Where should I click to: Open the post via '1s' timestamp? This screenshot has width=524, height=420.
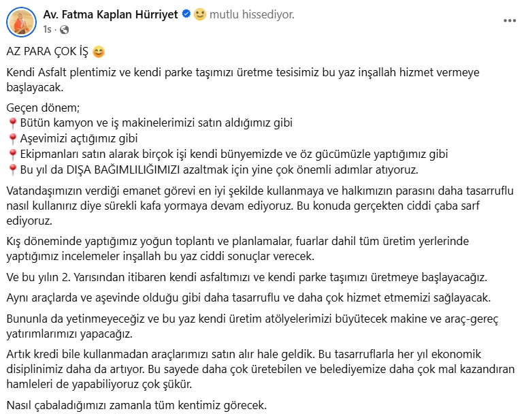[x=47, y=30]
